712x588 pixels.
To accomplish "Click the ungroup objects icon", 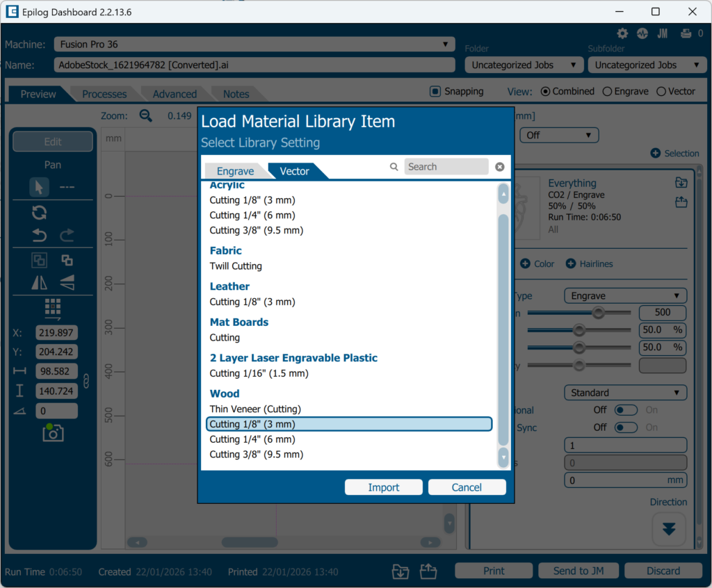I will click(67, 260).
